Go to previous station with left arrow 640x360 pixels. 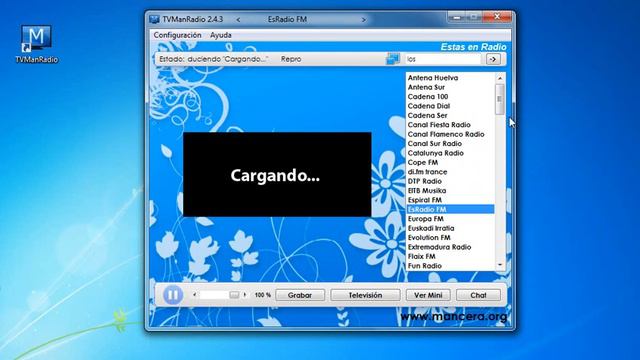click(238, 19)
